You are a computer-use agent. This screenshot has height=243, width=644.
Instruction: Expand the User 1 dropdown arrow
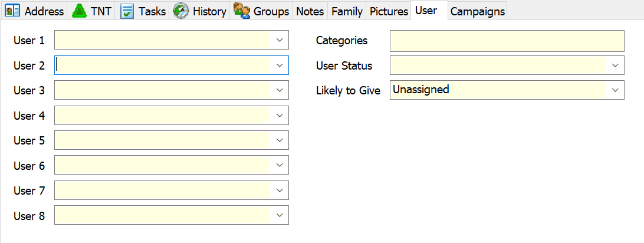pyautogui.click(x=280, y=40)
